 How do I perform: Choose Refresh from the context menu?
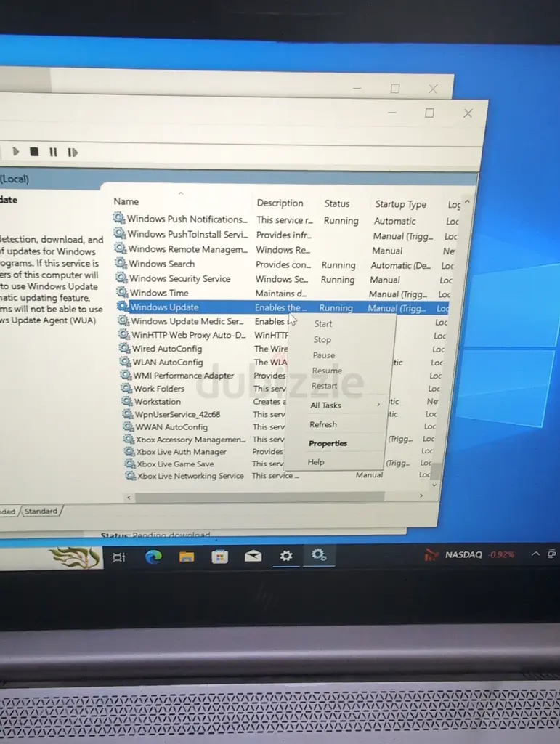[323, 424]
